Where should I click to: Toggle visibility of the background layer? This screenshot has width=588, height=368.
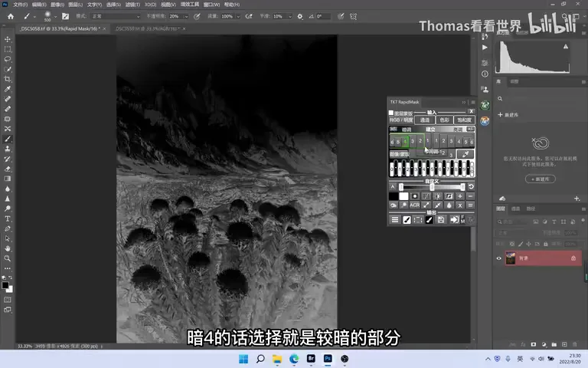pyautogui.click(x=498, y=258)
